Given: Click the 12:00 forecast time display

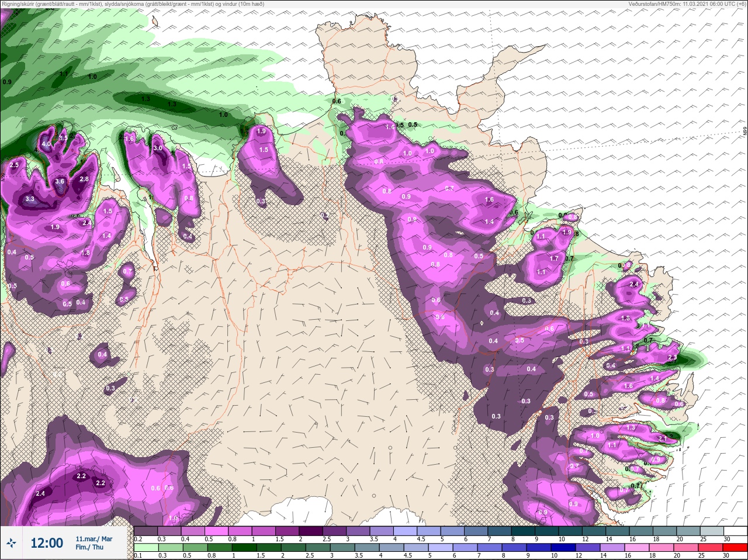Looking at the screenshot, I should [47, 543].
